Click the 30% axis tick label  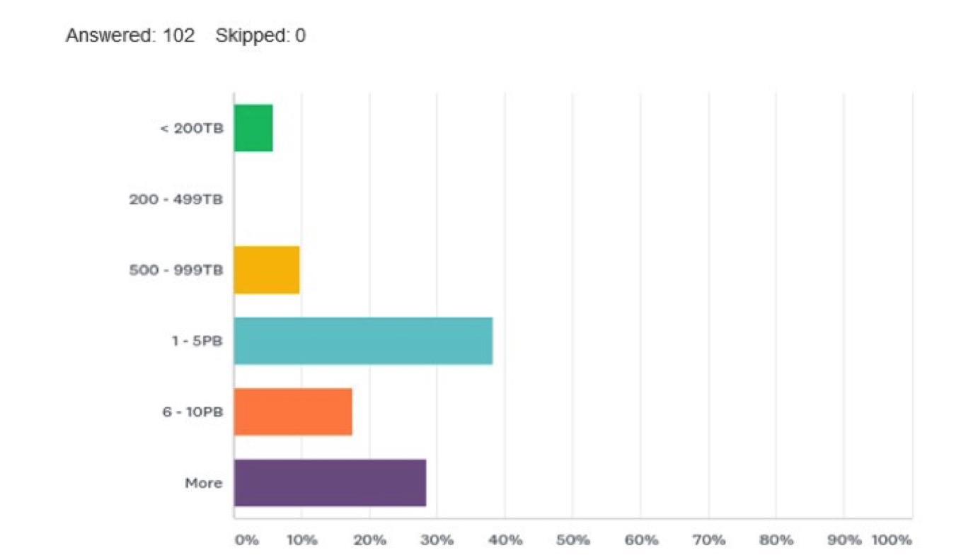point(437,541)
